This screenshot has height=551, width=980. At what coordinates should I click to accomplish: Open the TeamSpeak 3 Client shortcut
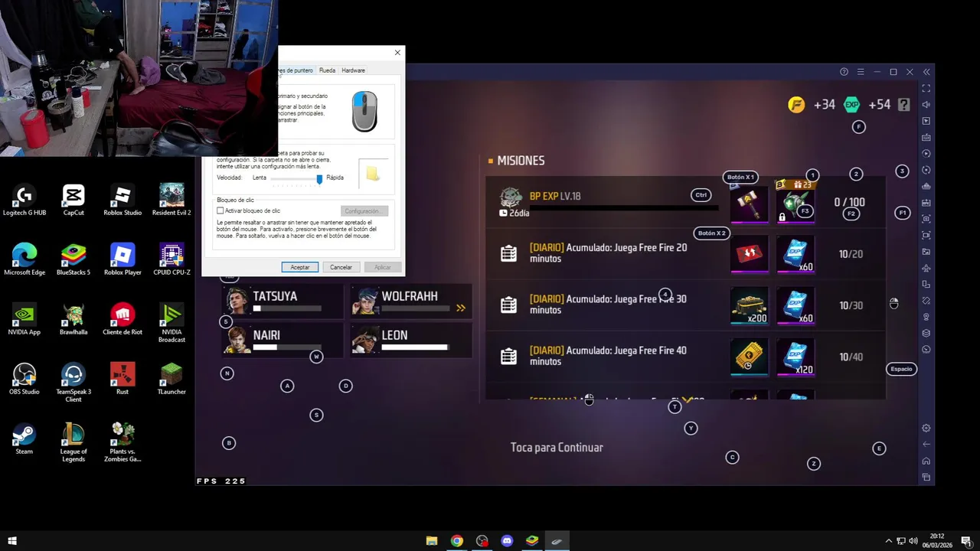pos(73,383)
